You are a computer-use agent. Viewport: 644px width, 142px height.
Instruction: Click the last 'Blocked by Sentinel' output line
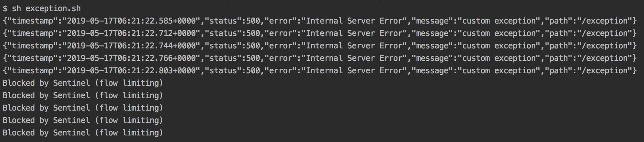point(83,133)
